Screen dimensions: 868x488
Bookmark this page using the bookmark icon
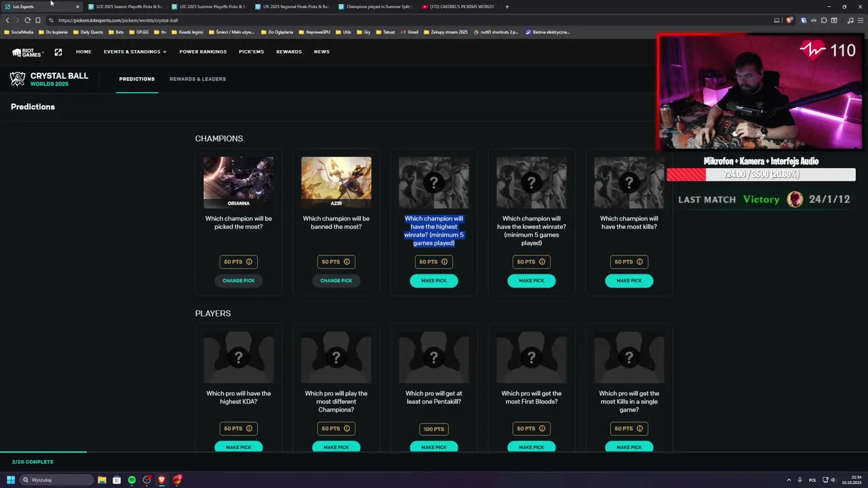(x=38, y=20)
